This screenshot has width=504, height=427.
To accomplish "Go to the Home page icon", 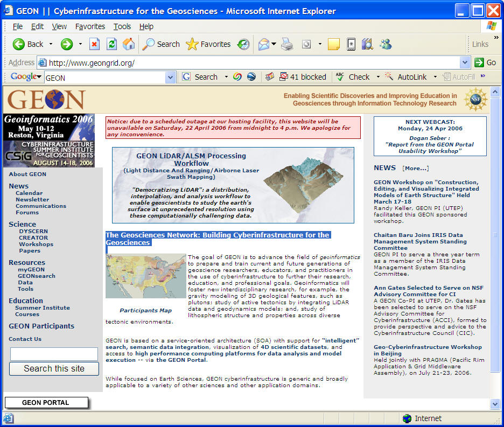I will click(x=129, y=44).
